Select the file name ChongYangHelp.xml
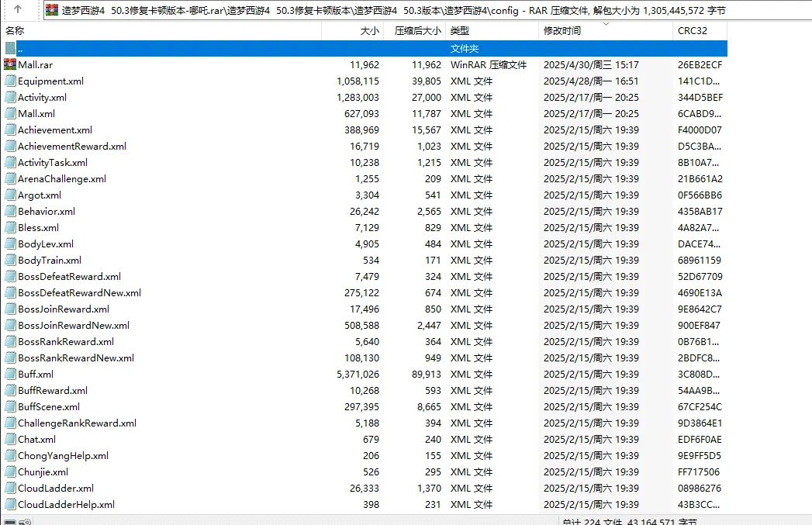Image resolution: width=812 pixels, height=525 pixels. pos(63,456)
